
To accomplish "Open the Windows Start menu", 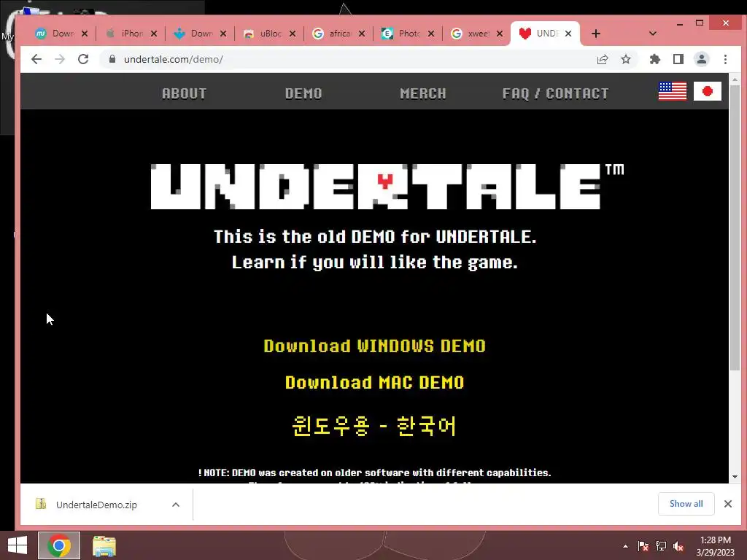I will pos(18,545).
